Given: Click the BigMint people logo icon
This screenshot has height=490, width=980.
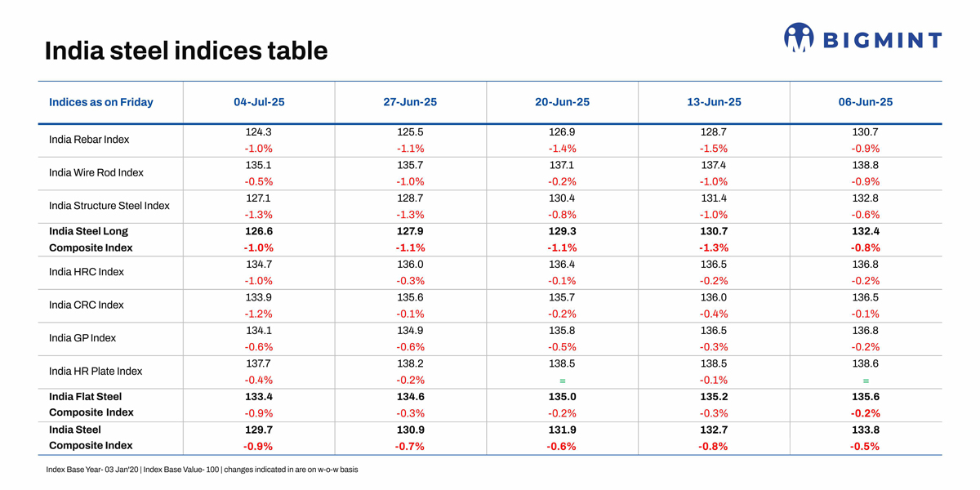Looking at the screenshot, I should click(799, 38).
